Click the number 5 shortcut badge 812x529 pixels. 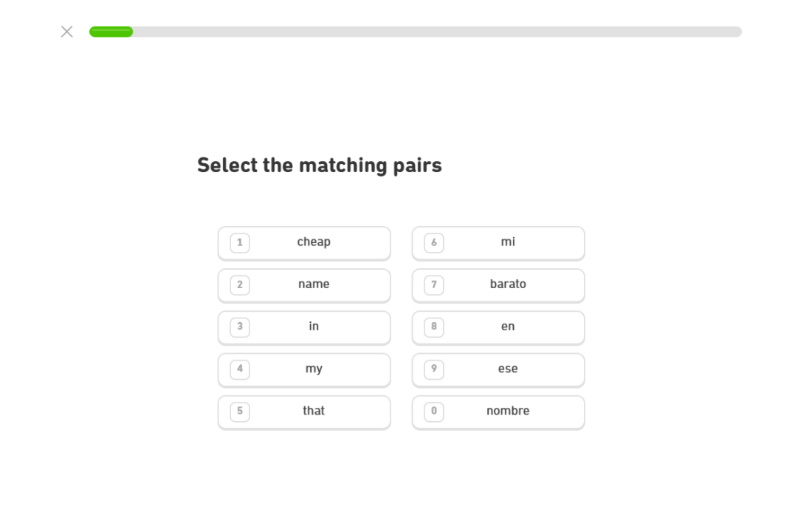pyautogui.click(x=240, y=411)
